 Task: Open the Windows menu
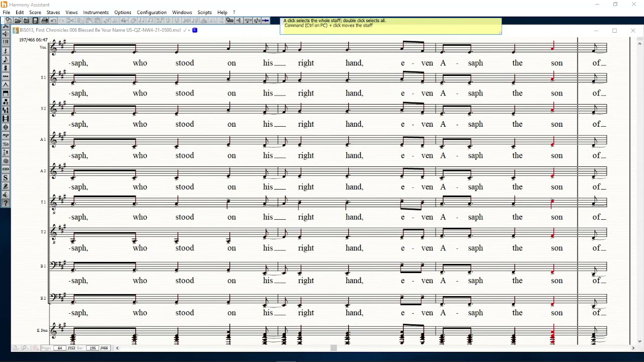[182, 13]
